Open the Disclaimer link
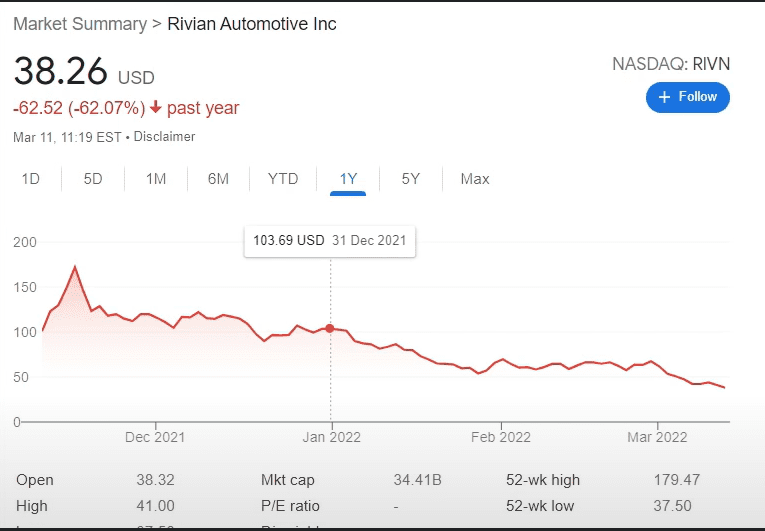 point(165,136)
